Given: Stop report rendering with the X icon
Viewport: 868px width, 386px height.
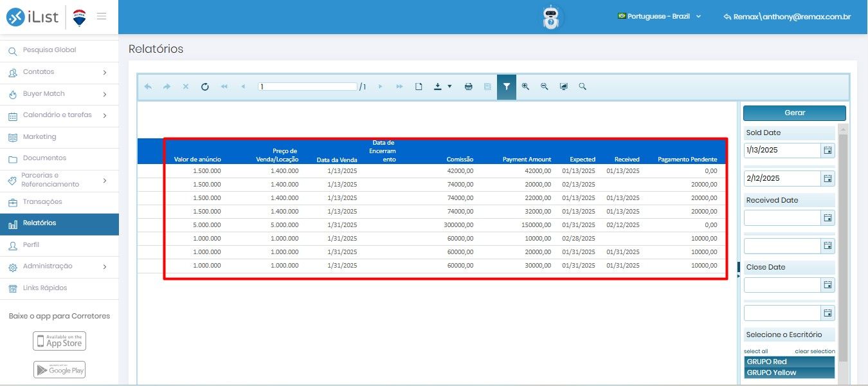Looking at the screenshot, I should coord(186,87).
